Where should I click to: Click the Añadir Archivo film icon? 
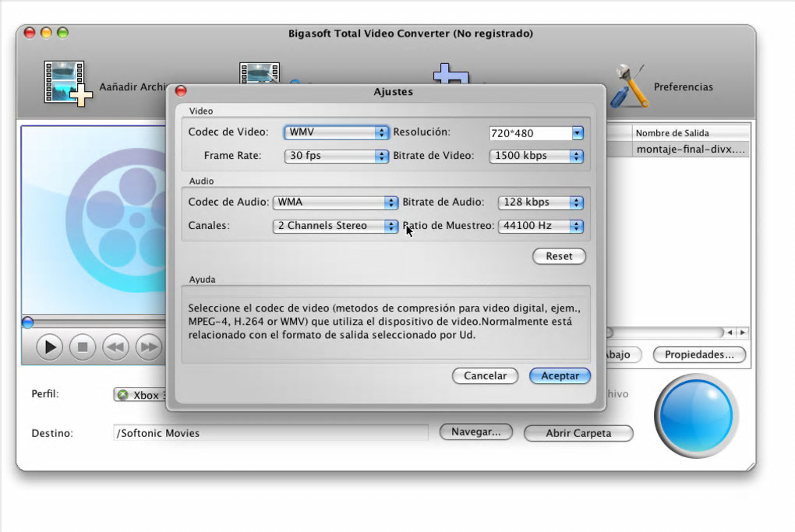(68, 83)
